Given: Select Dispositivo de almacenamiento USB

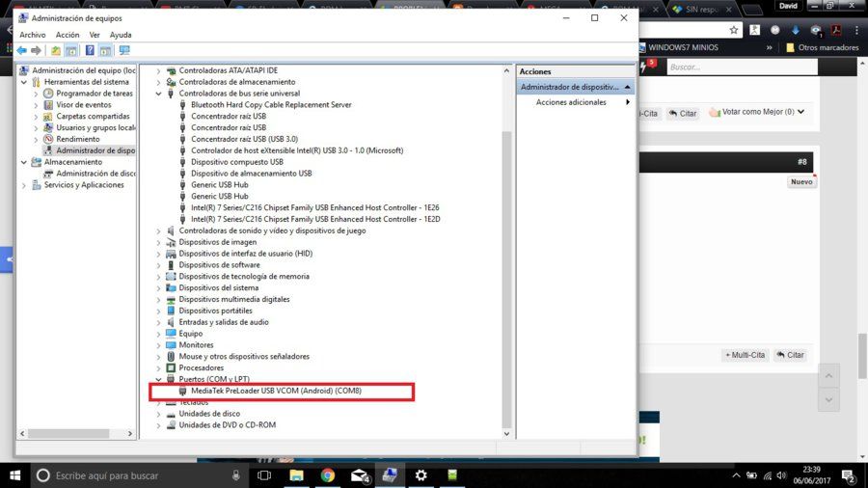Looking at the screenshot, I should 252,174.
